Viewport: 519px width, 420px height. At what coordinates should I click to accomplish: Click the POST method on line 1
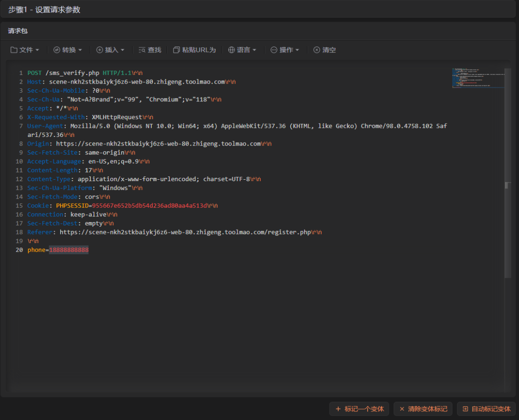(x=35, y=73)
